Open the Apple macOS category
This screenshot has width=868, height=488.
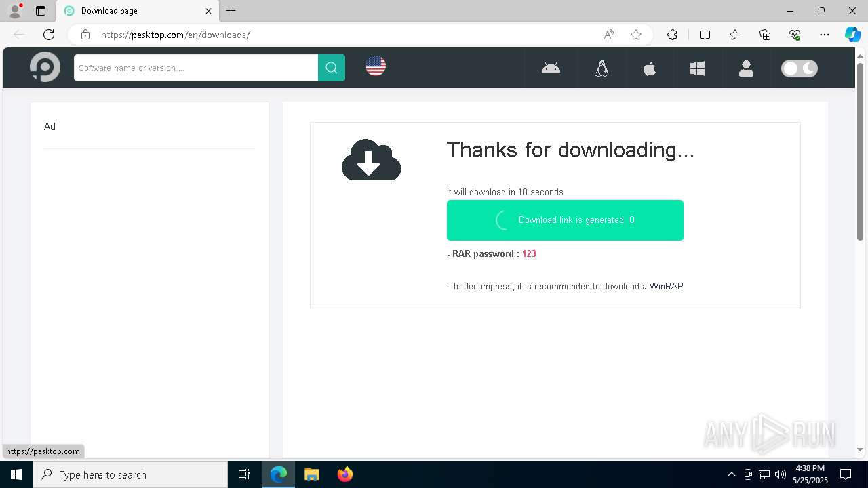(650, 68)
